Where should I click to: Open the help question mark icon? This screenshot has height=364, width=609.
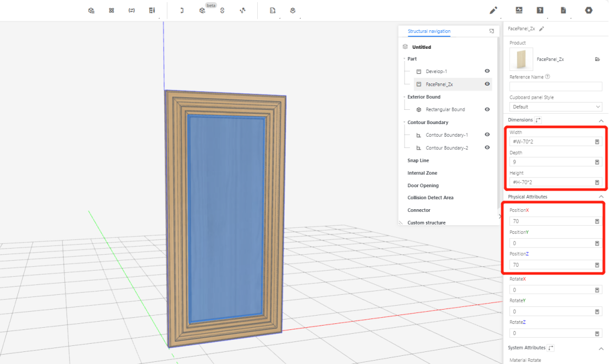coord(540,10)
